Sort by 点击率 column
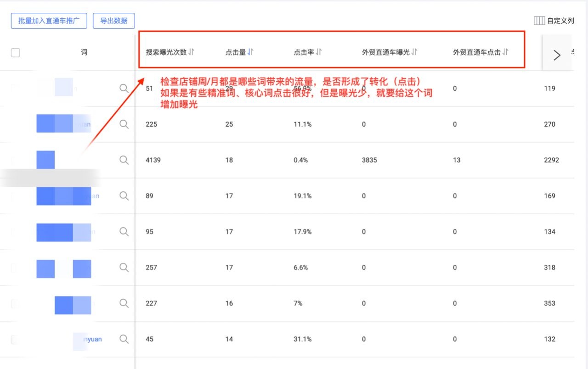Viewport: 588px width, 369px height. click(319, 52)
